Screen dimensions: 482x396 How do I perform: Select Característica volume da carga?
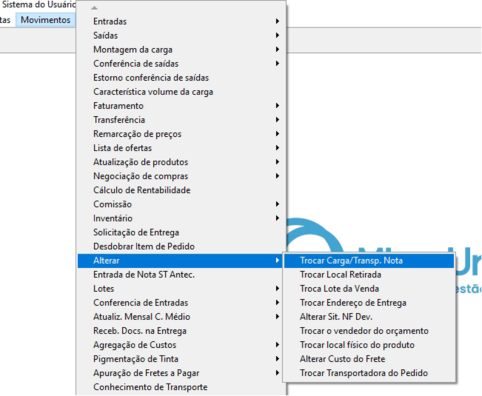[182, 92]
